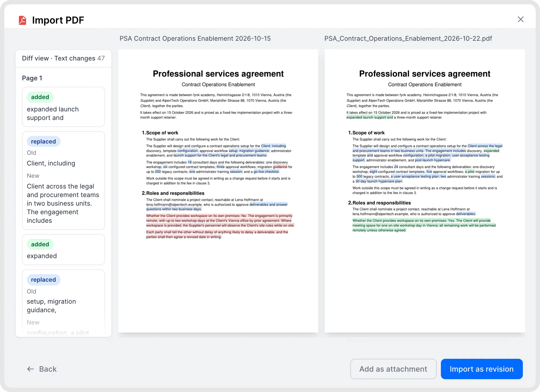Click the highlighted '30-day launch hypercare plan' text
540x392 pixels.
(x=379, y=181)
